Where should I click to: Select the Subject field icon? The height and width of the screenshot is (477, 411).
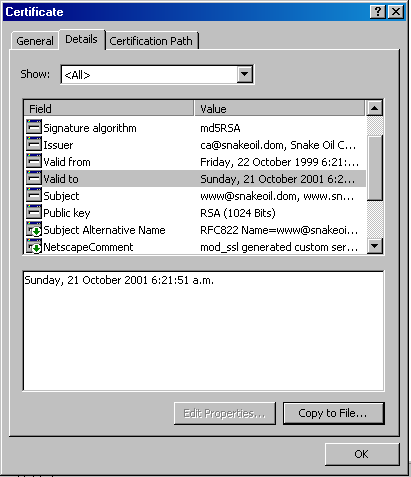coord(34,195)
